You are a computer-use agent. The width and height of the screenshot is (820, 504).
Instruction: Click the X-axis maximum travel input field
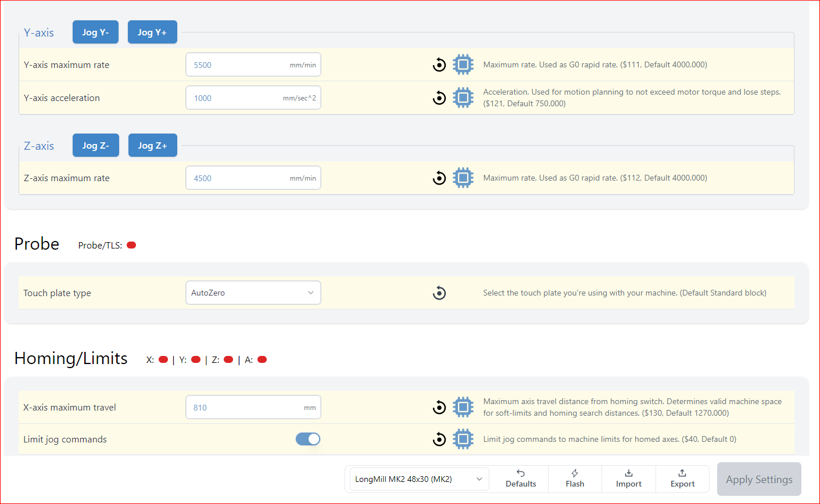pyautogui.click(x=253, y=407)
